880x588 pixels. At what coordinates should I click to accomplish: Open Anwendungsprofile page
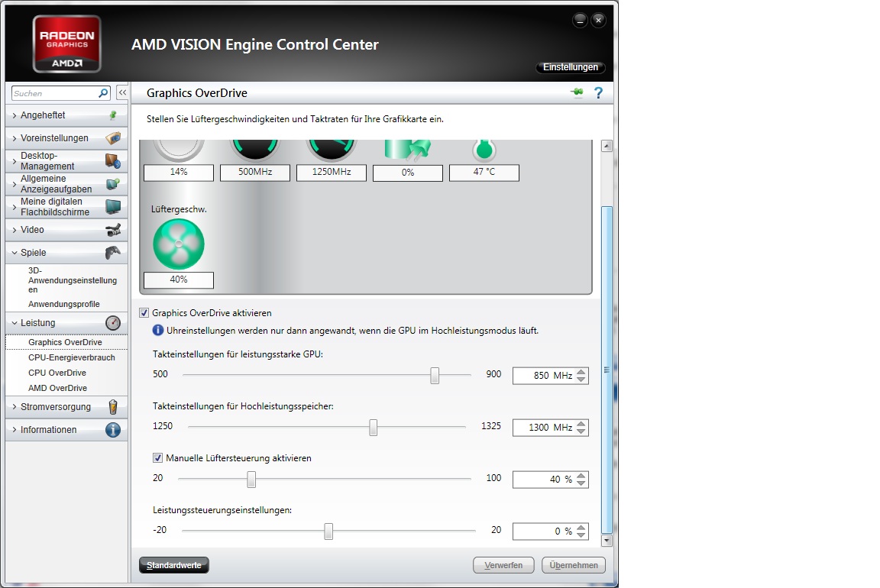[x=64, y=304]
